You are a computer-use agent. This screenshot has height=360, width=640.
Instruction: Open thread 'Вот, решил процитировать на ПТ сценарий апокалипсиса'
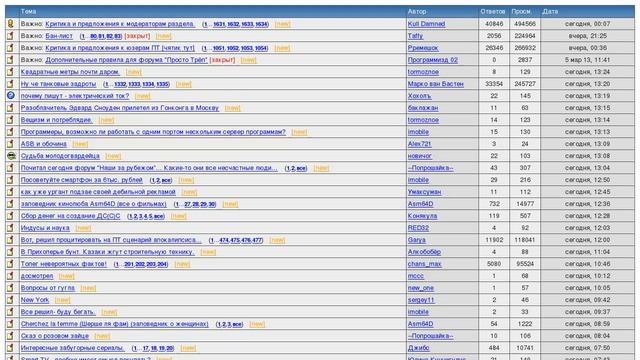[111, 240]
